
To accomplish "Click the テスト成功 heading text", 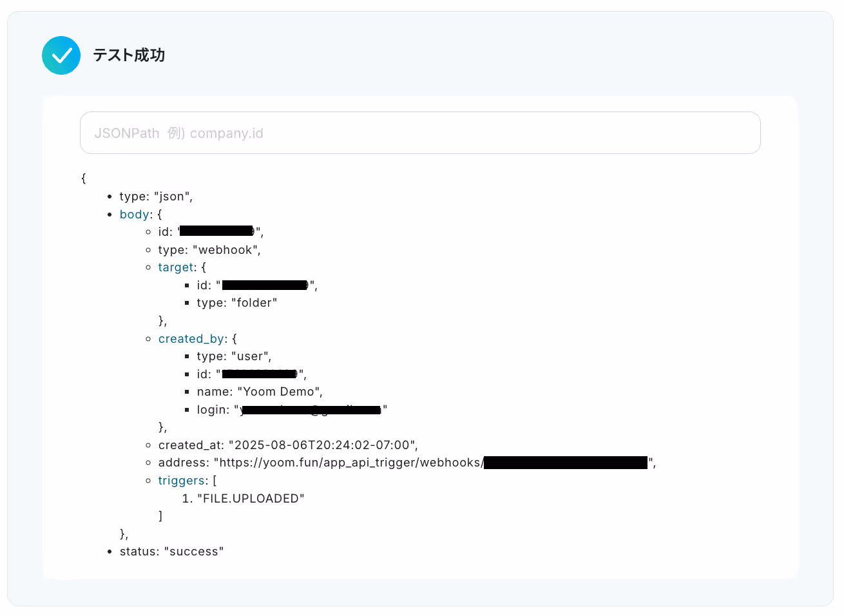I will click(x=129, y=55).
